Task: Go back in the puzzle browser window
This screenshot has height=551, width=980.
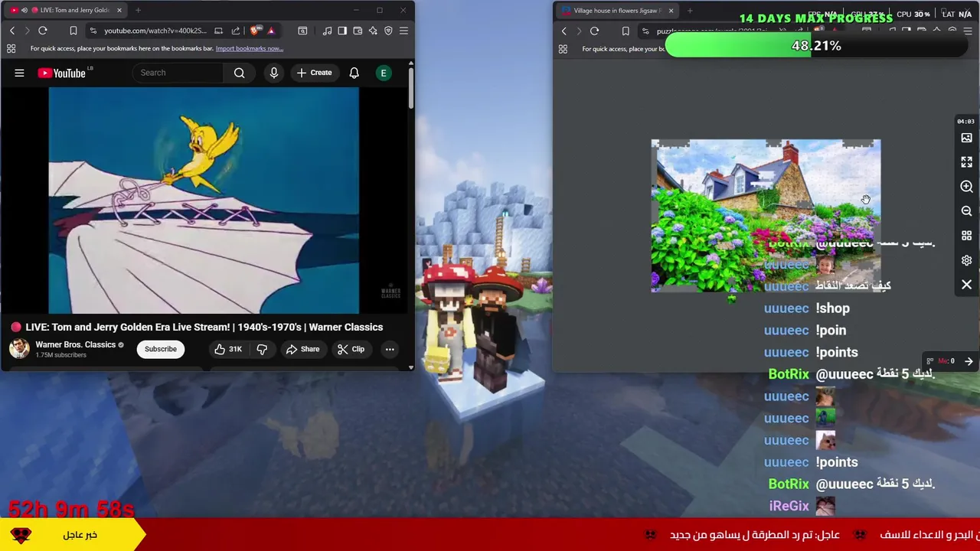Action: [564, 31]
